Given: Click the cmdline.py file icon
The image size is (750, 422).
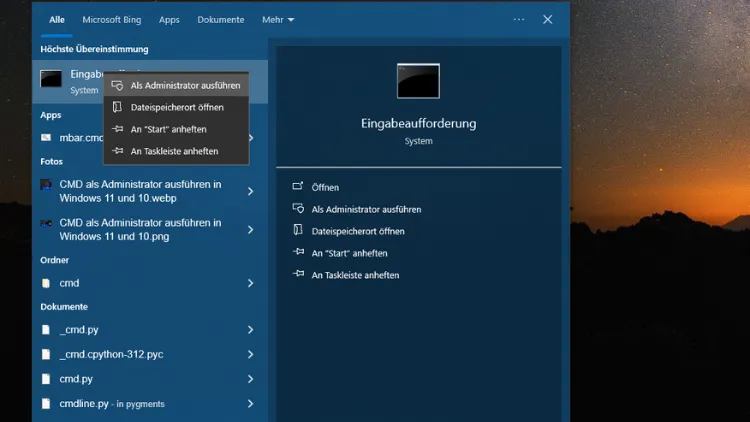Looking at the screenshot, I should [45, 404].
